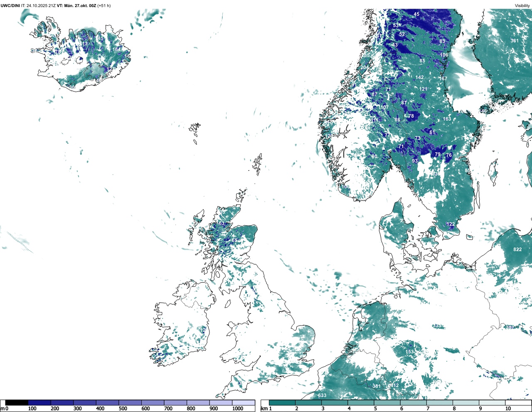The width and height of the screenshot is (532, 412).
Task: Click the 600–700 m legend swatch
Action: coord(153,402)
